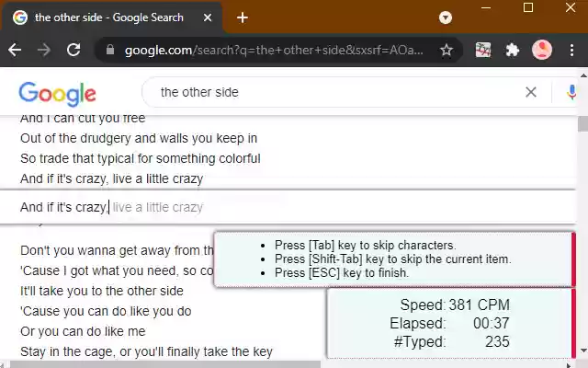Open the Chrome three-dot menu
The width and height of the screenshot is (588, 368).
pyautogui.click(x=571, y=50)
